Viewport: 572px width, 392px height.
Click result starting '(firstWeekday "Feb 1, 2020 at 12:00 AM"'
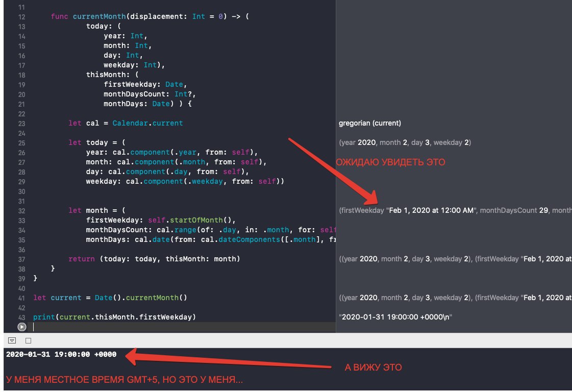455,210
